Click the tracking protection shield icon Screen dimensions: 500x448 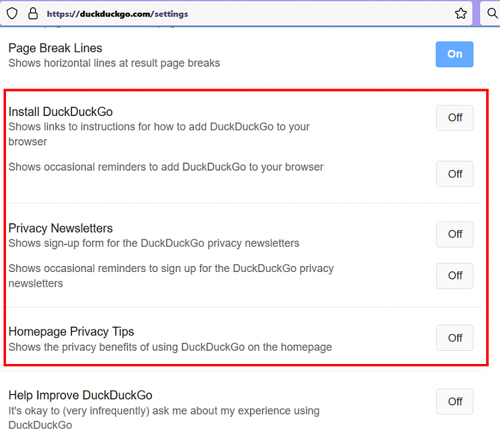tap(13, 13)
